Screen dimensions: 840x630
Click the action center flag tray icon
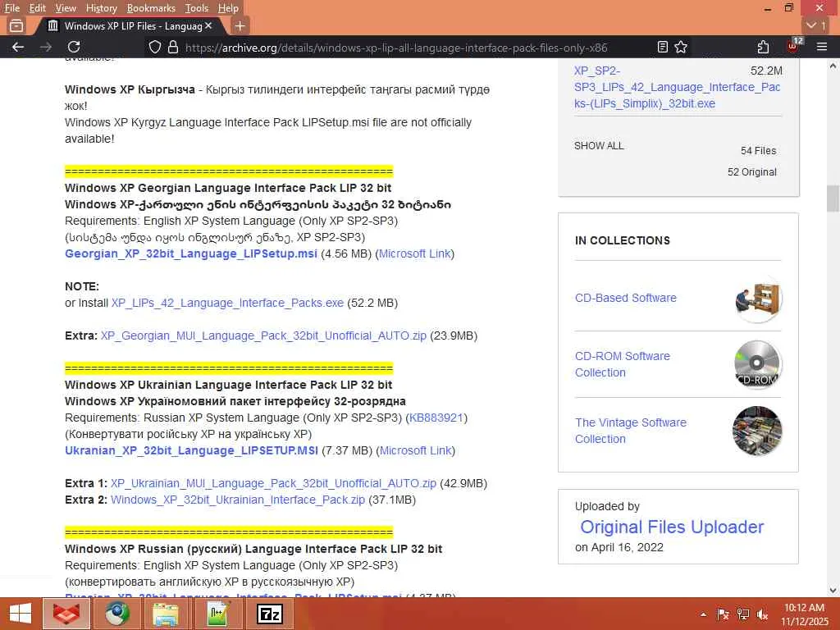click(723, 614)
